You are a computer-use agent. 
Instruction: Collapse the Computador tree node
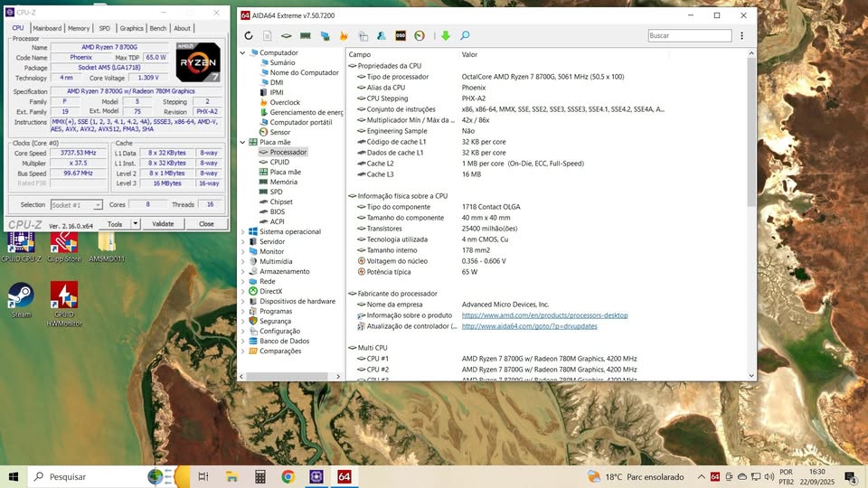[242, 52]
